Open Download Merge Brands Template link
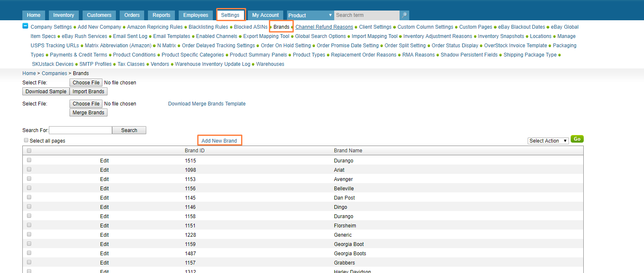This screenshot has width=644, height=273. [207, 104]
